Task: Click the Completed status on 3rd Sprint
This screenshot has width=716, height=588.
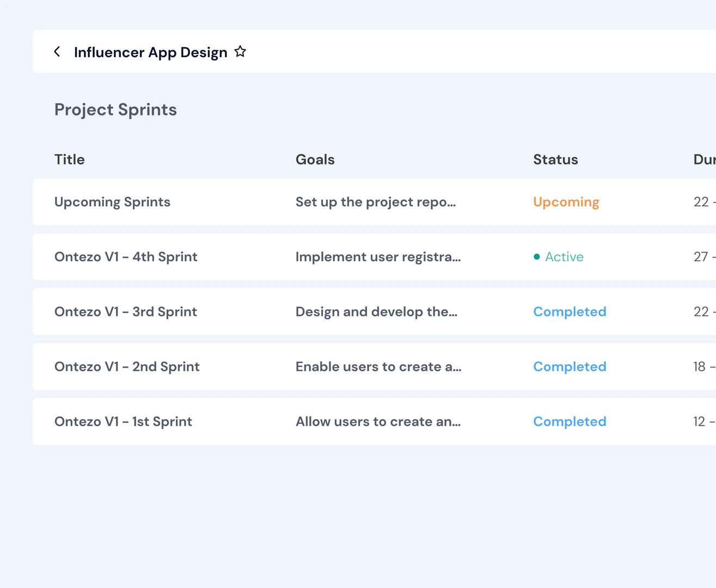Action: coord(570,311)
